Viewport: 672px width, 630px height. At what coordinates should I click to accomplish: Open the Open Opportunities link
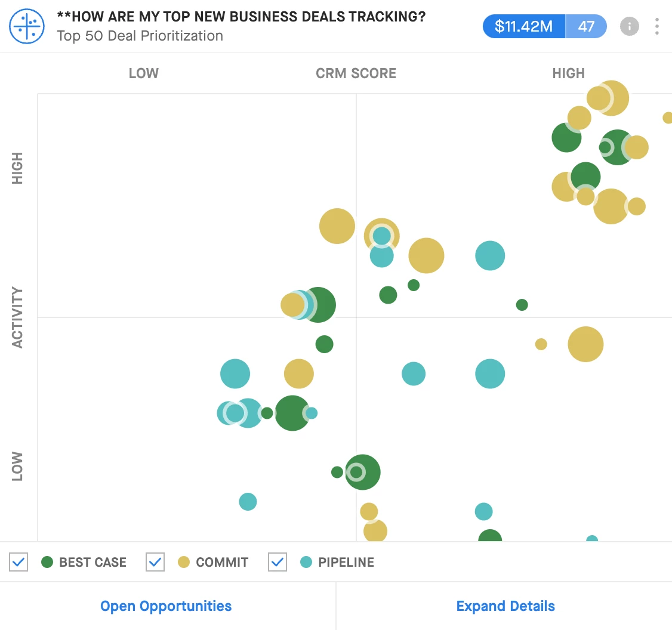tap(166, 606)
